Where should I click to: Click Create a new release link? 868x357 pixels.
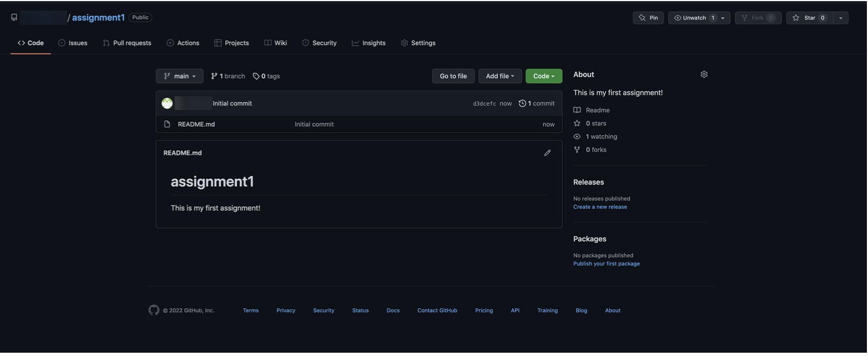click(600, 207)
